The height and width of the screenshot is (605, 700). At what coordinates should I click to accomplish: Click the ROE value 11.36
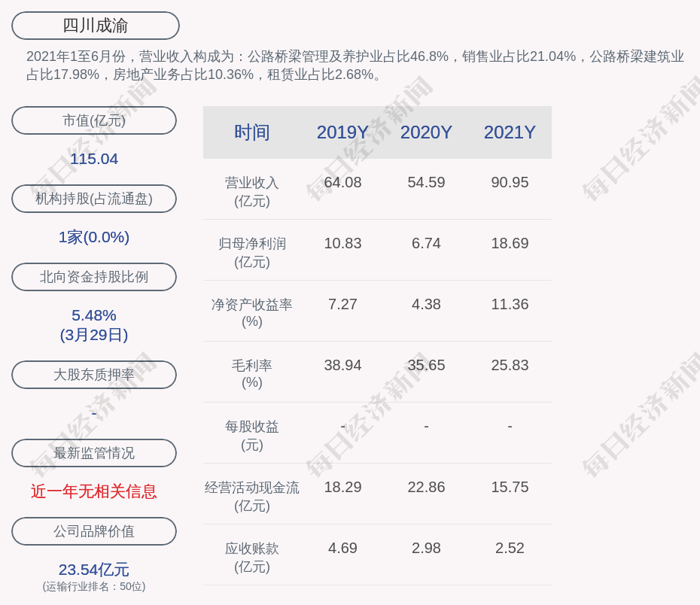510,304
